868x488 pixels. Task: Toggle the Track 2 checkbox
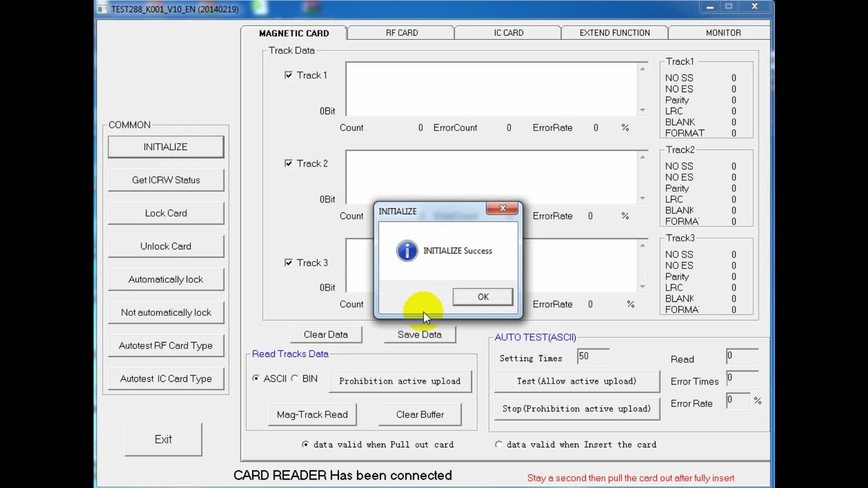coord(288,164)
